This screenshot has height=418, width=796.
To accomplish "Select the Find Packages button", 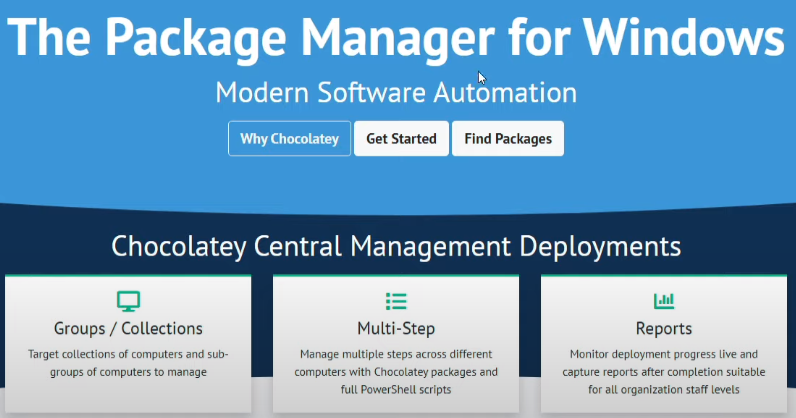I will pos(508,139).
